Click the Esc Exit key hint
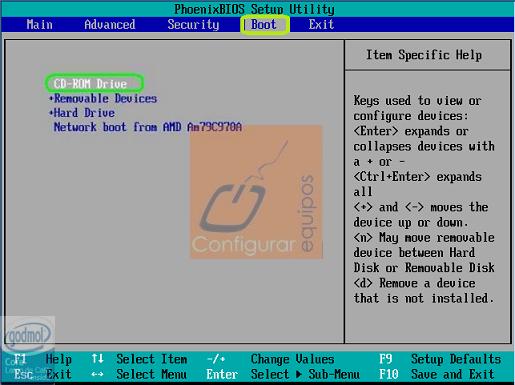The image size is (515, 385). pos(43,374)
